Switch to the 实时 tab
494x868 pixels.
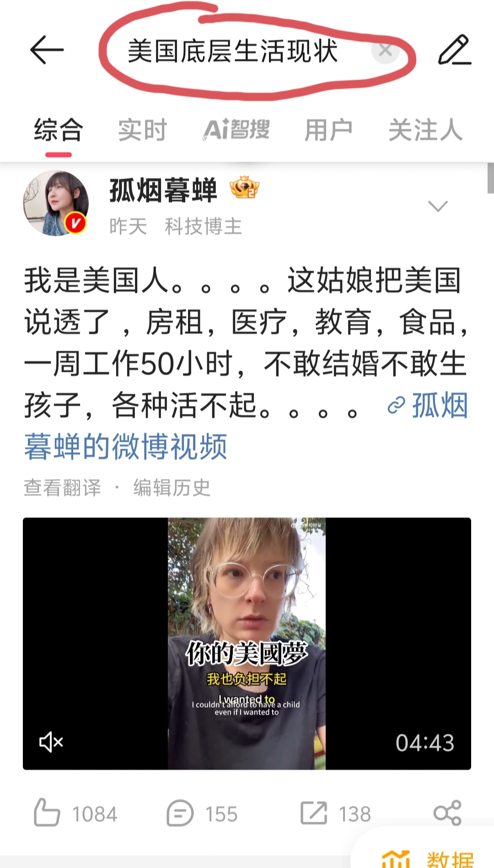(x=143, y=130)
